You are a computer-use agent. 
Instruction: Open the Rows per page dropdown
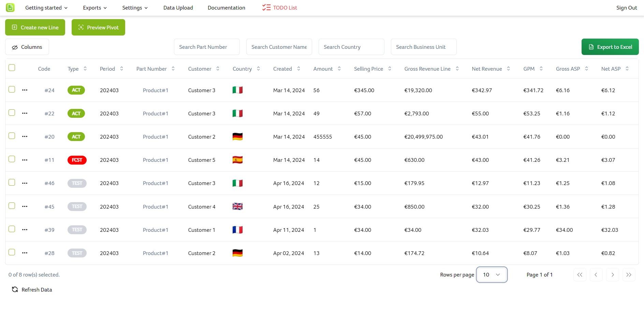click(492, 275)
